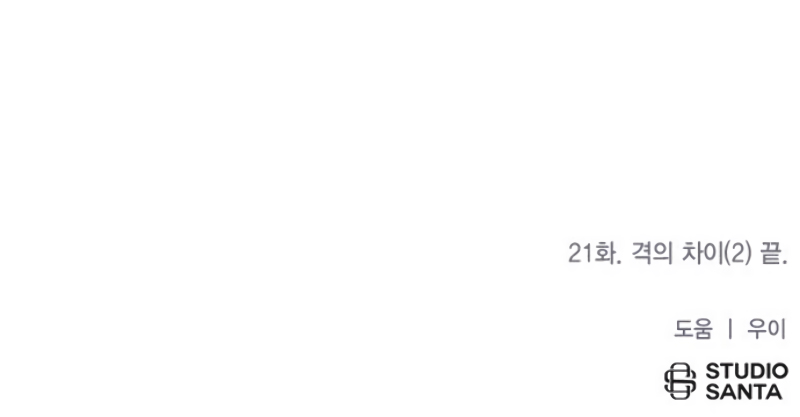Click the letter O ending STUDIO
Screen dimensions: 800x417
(779, 371)
